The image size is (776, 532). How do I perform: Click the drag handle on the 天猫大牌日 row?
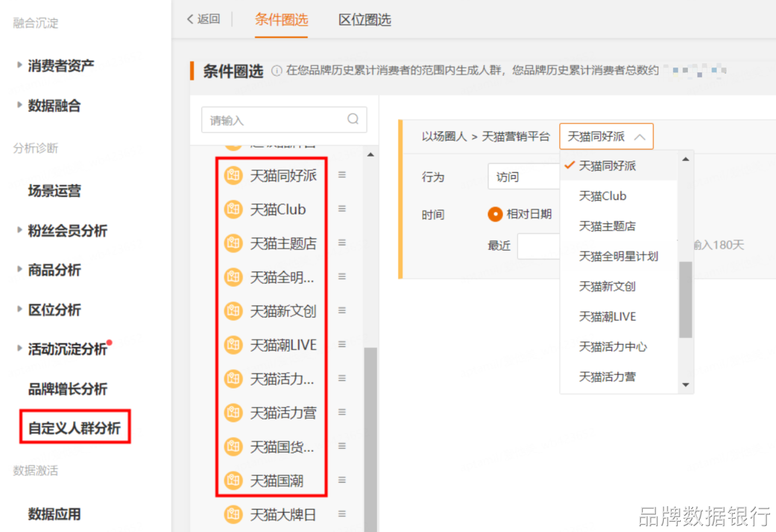tap(342, 514)
